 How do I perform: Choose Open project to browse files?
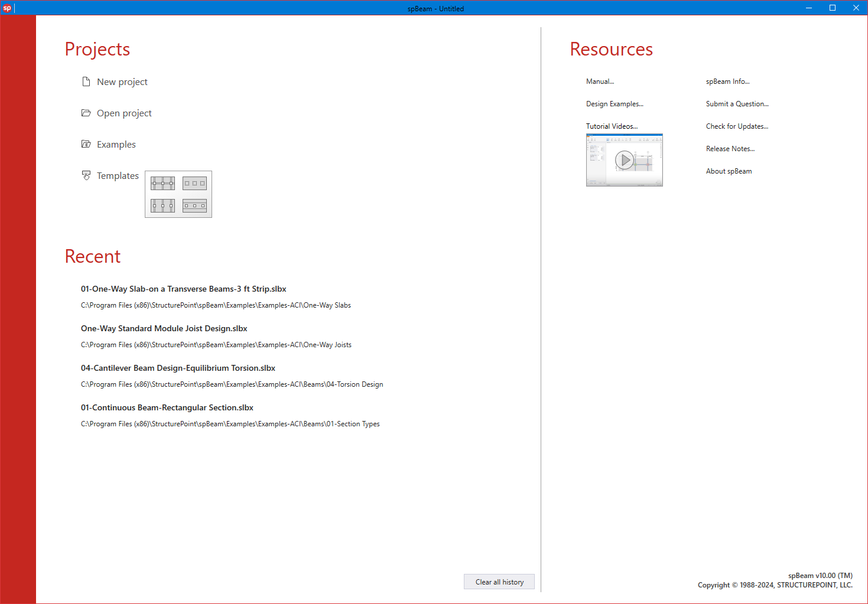[x=116, y=113]
